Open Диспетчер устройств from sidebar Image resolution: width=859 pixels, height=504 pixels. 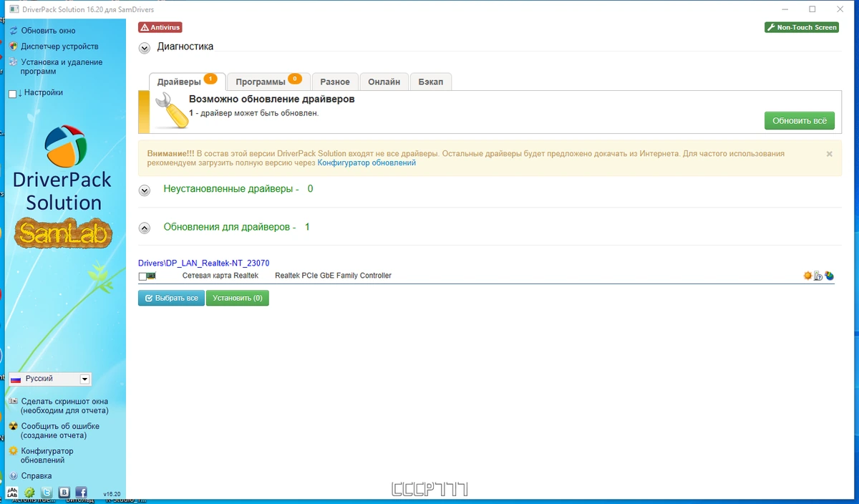click(x=59, y=47)
